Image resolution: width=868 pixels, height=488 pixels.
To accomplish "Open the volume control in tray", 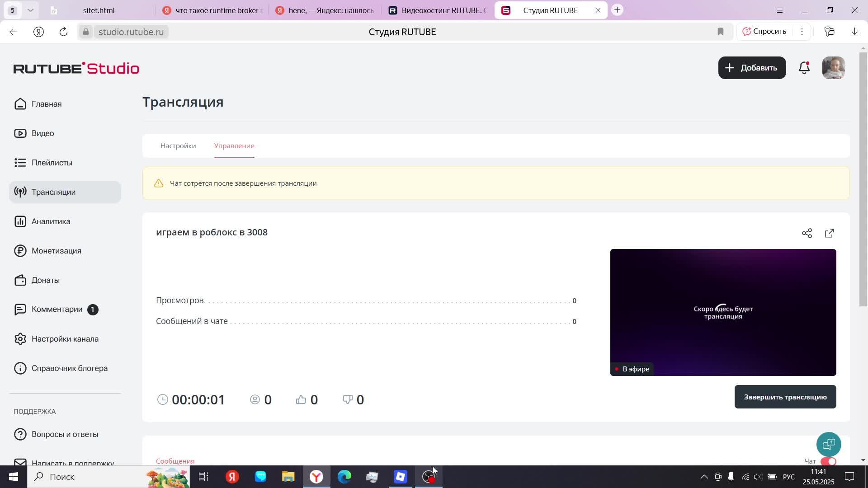I will coord(758,477).
